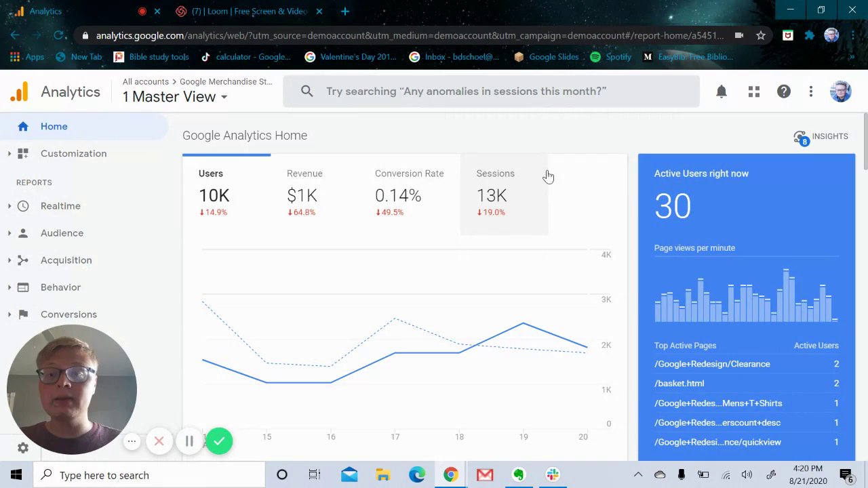The height and width of the screenshot is (488, 868).
Task: Switch to the Loom browser tab
Action: [250, 11]
